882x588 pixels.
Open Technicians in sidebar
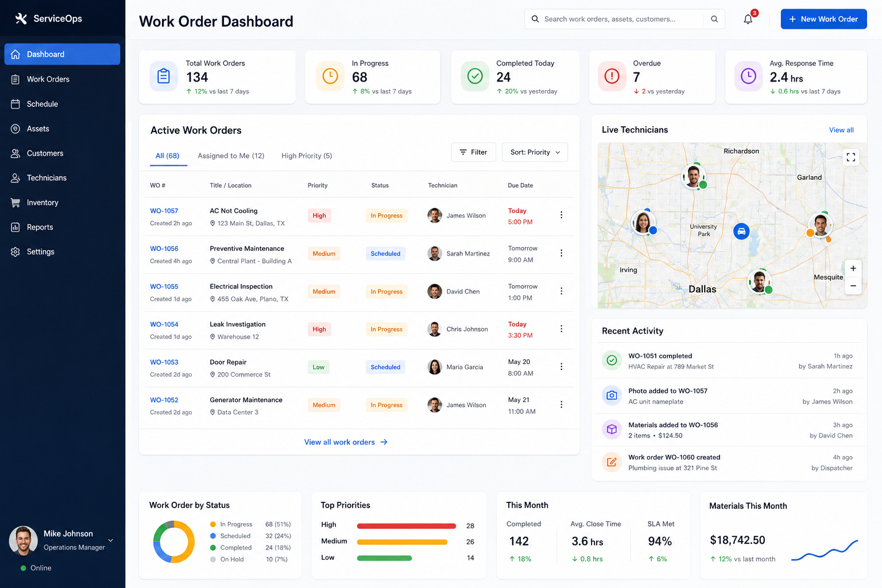(x=62, y=178)
